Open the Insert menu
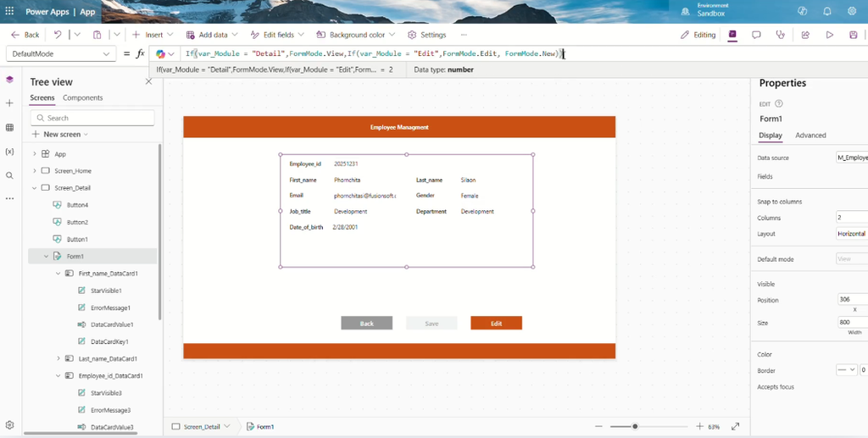The width and height of the screenshot is (868, 438). pos(153,34)
